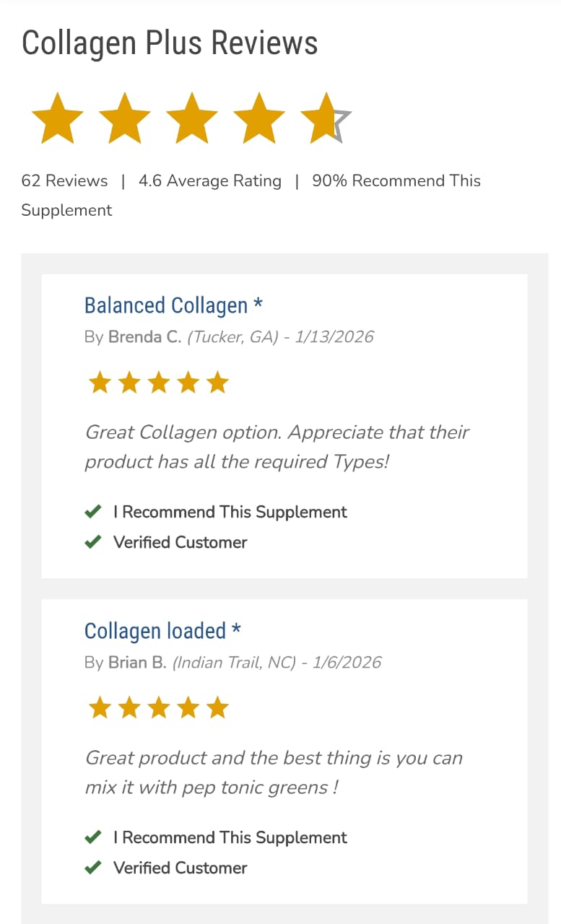Click reviewer name Brenda C.
This screenshot has height=924, width=561.
pyautogui.click(x=144, y=337)
